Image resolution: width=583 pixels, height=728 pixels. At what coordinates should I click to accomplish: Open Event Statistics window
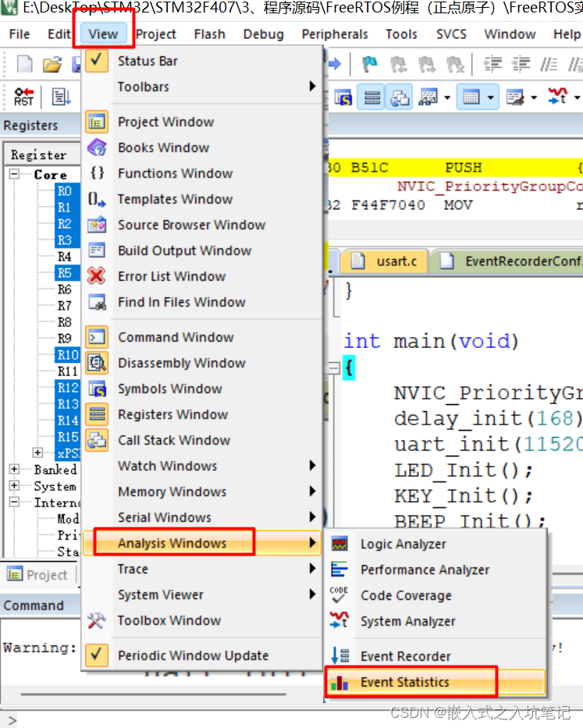[435, 683]
